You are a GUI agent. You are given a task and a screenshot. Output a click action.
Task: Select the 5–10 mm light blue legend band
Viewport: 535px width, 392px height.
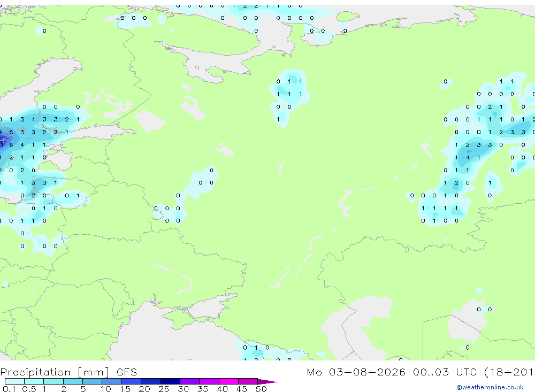pyautogui.click(x=92, y=381)
